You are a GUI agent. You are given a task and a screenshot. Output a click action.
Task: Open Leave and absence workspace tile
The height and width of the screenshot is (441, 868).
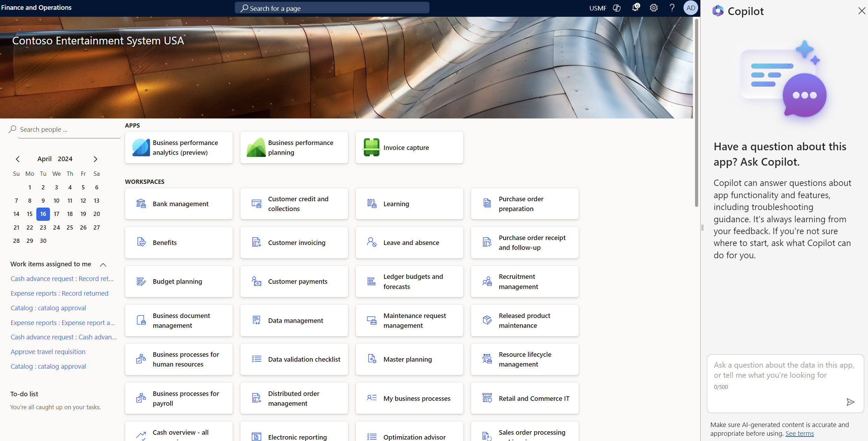tap(409, 243)
